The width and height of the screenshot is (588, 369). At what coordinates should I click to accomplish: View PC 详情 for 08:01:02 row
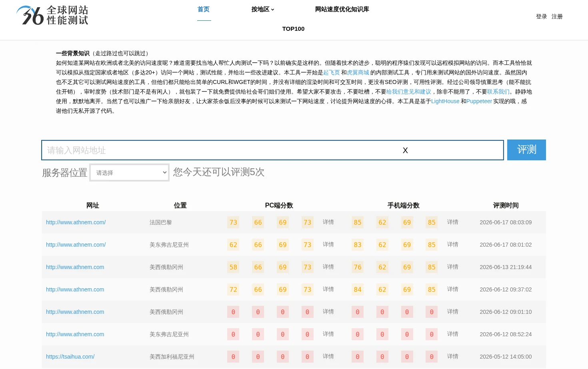click(x=328, y=244)
